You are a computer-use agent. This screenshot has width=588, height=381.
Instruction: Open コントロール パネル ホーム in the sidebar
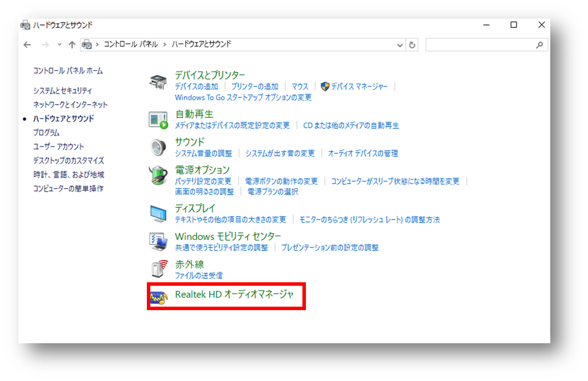(68, 71)
